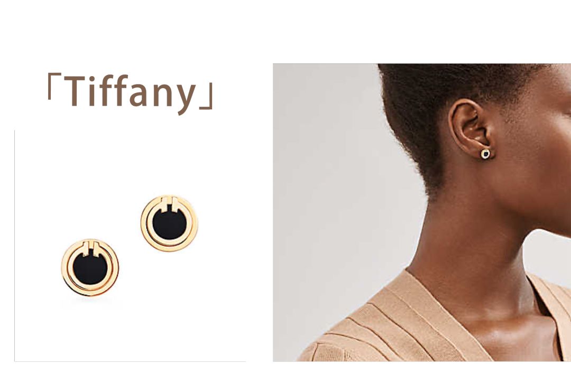Click the earring worn on the model's ear

point(485,154)
